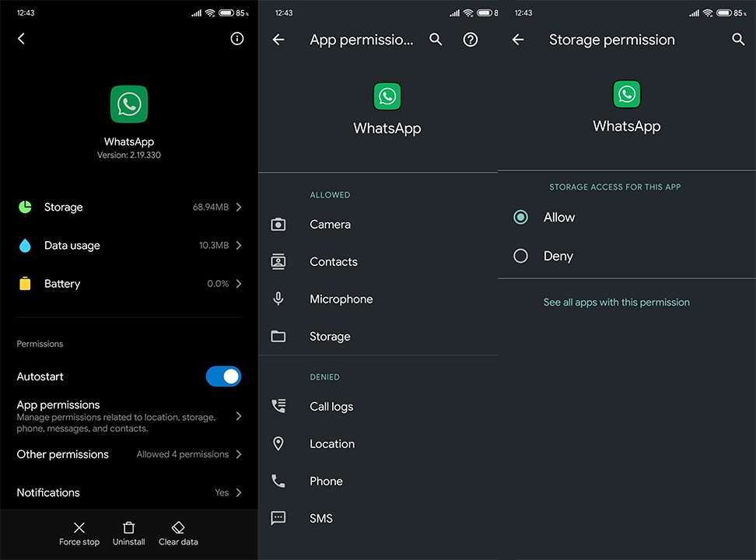Open Notifications chevron next to Yes

[239, 492]
